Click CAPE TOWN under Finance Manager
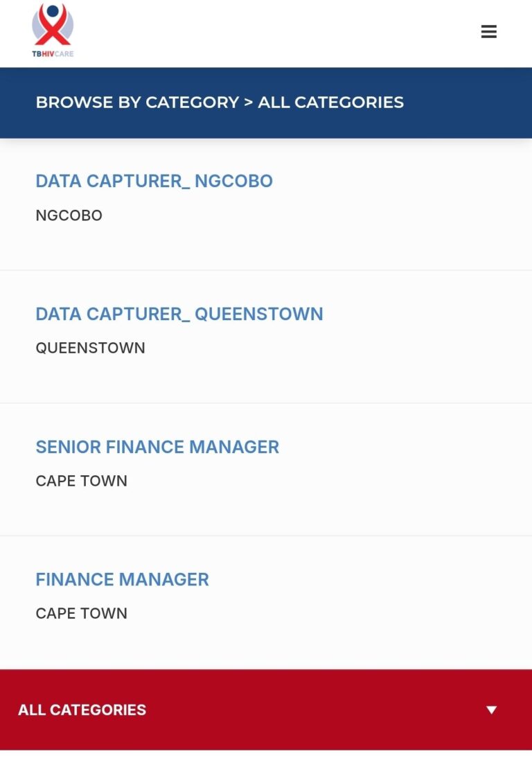 pos(81,613)
